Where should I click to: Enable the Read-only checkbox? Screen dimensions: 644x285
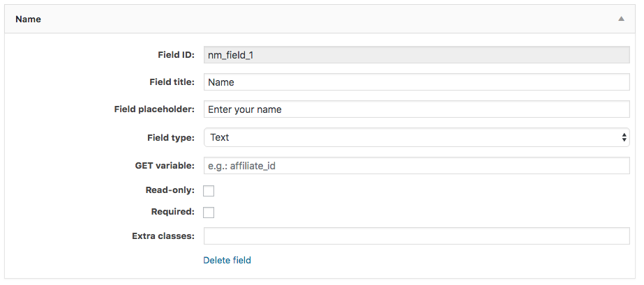209,191
